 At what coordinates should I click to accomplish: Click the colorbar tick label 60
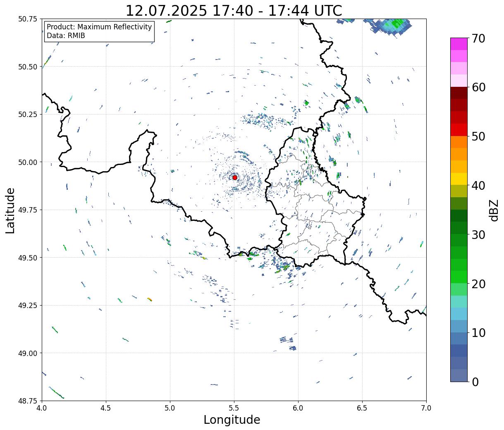[478, 88]
